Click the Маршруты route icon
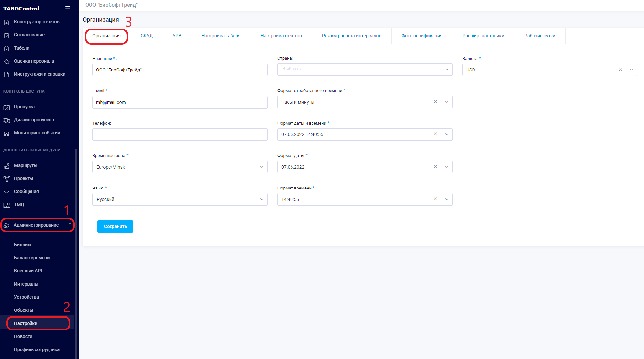 (6, 166)
